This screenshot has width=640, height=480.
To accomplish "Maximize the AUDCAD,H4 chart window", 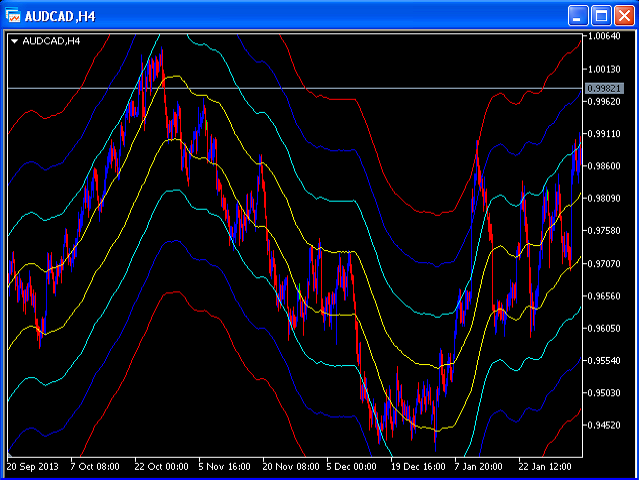I will (601, 16).
